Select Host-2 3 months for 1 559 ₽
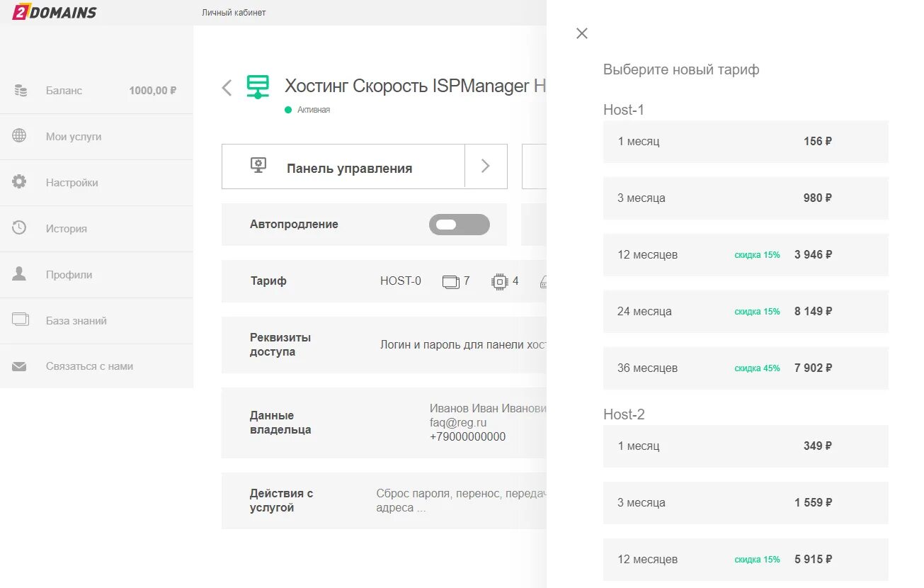 [745, 503]
